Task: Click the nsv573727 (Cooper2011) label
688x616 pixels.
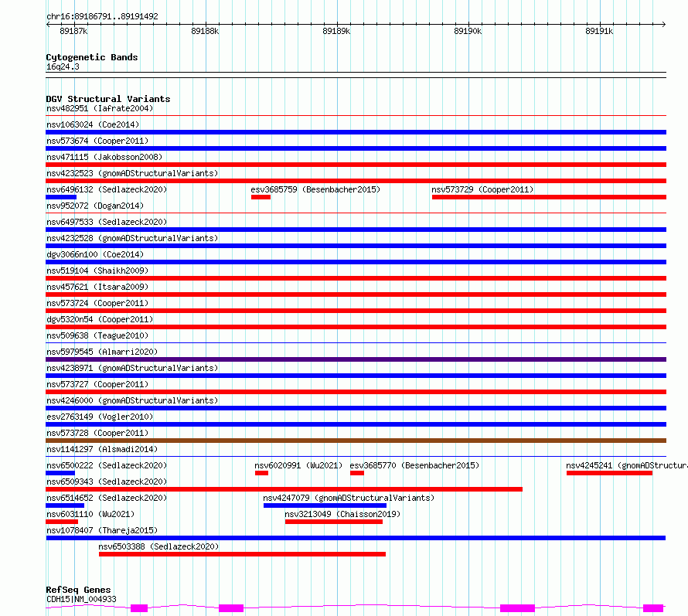Action: (97, 384)
